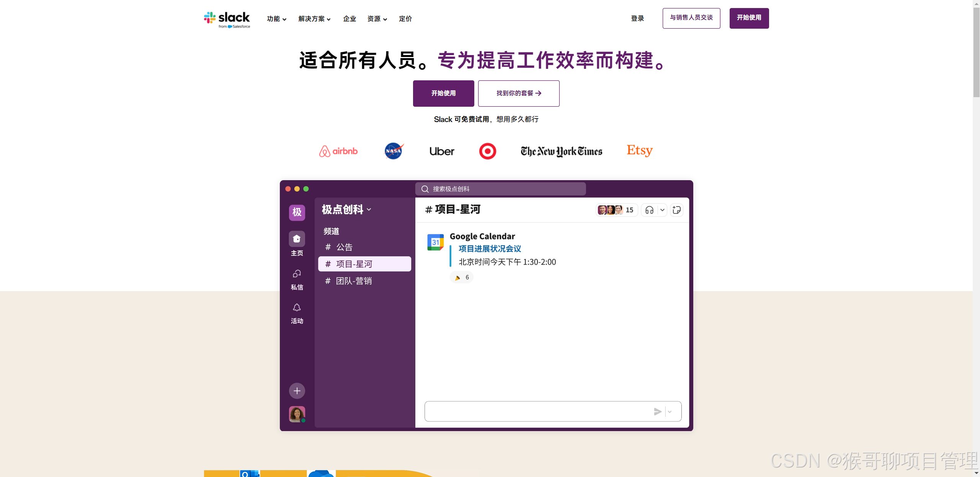The height and width of the screenshot is (477, 980).
Task: Expand the 功能 dropdown menu
Action: (276, 19)
